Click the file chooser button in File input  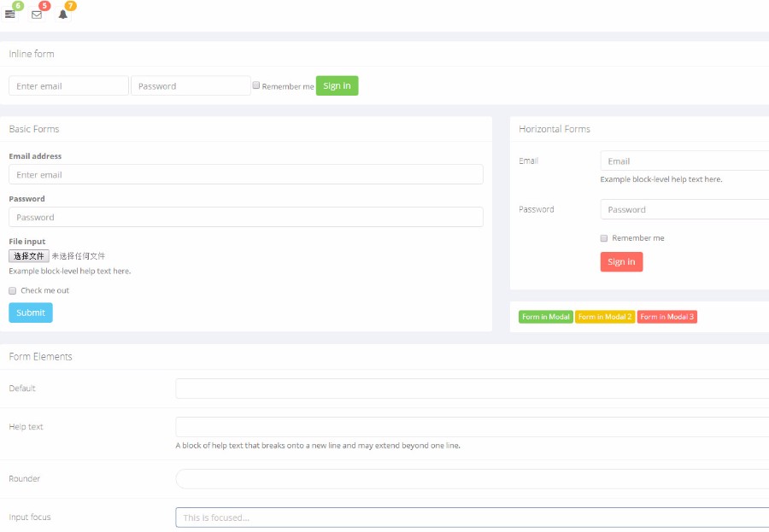29,256
